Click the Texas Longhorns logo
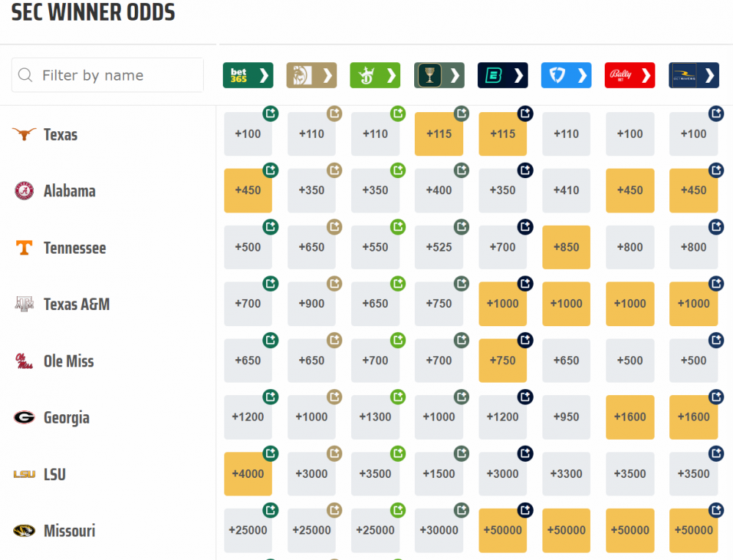This screenshot has height=560, width=733. (24, 134)
